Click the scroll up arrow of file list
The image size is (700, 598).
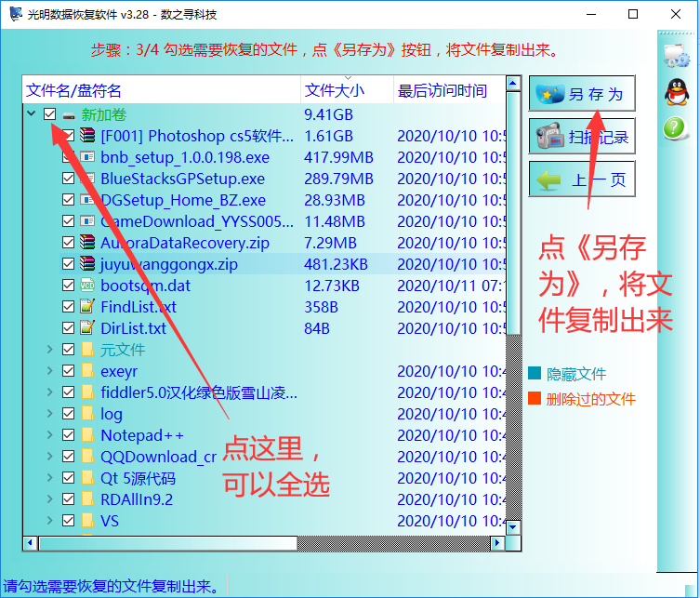tap(513, 84)
